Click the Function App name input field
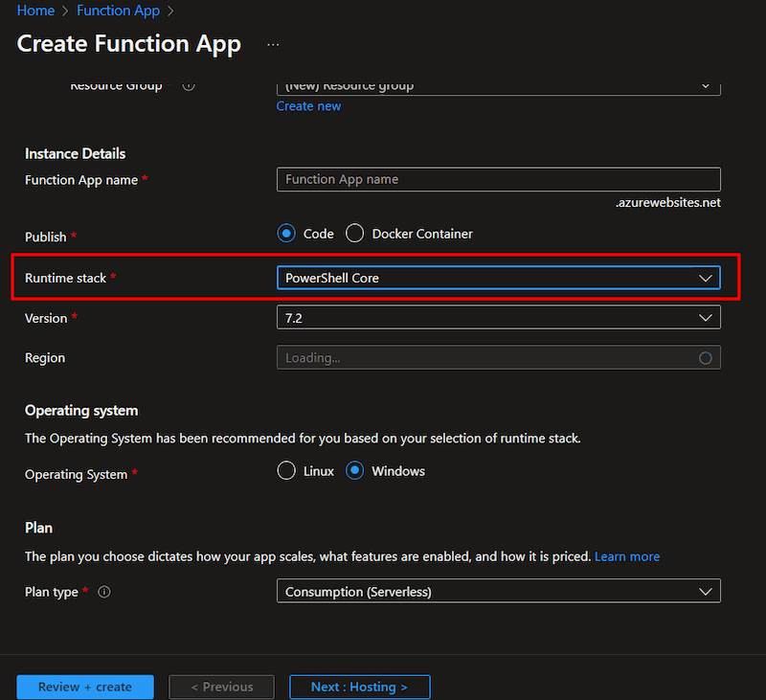The height and width of the screenshot is (700, 766). [x=498, y=179]
